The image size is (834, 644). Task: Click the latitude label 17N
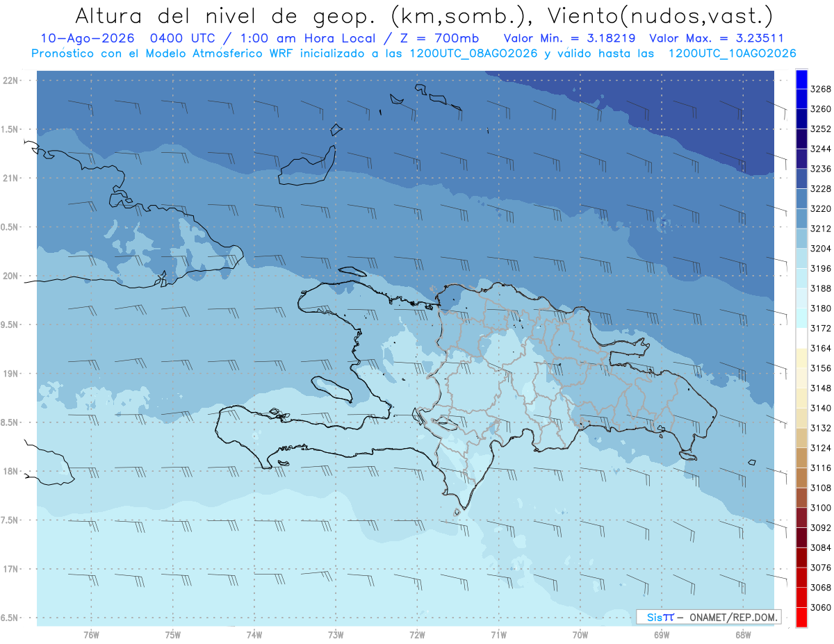pos(10,569)
